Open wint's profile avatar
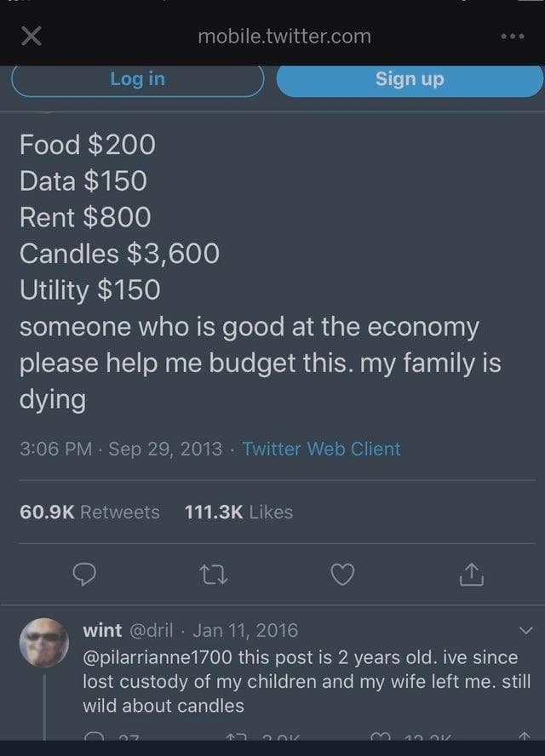This screenshot has width=545, height=756. click(44, 643)
